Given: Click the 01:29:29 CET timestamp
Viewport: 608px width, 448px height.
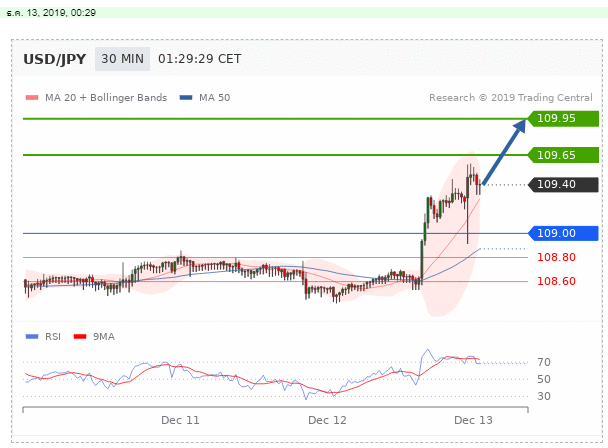Looking at the screenshot, I should [x=200, y=59].
